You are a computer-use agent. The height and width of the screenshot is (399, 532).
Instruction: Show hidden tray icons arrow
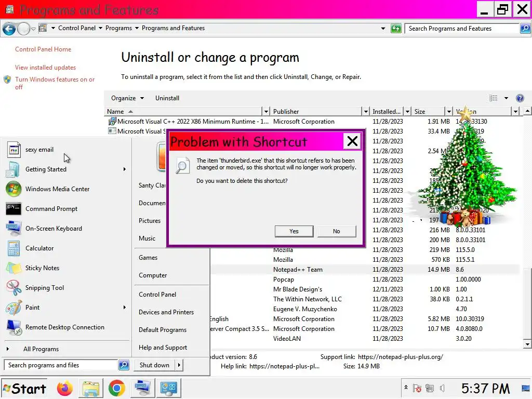pyautogui.click(x=406, y=388)
